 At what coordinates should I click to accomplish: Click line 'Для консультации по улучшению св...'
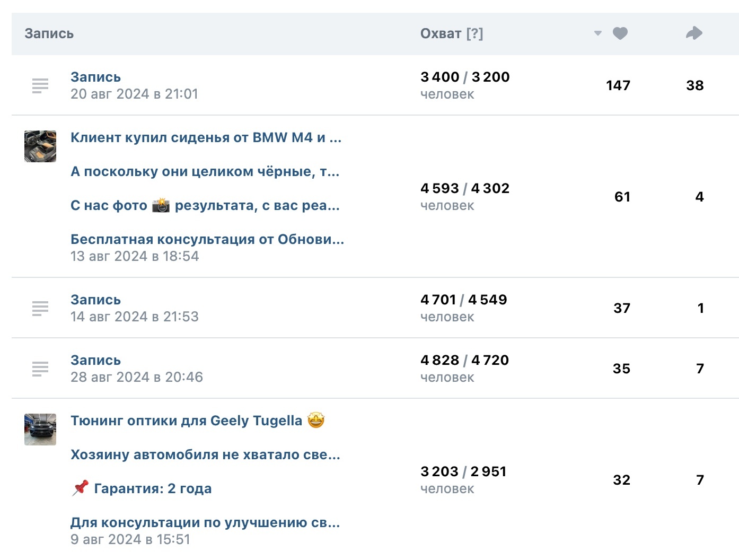click(206, 522)
